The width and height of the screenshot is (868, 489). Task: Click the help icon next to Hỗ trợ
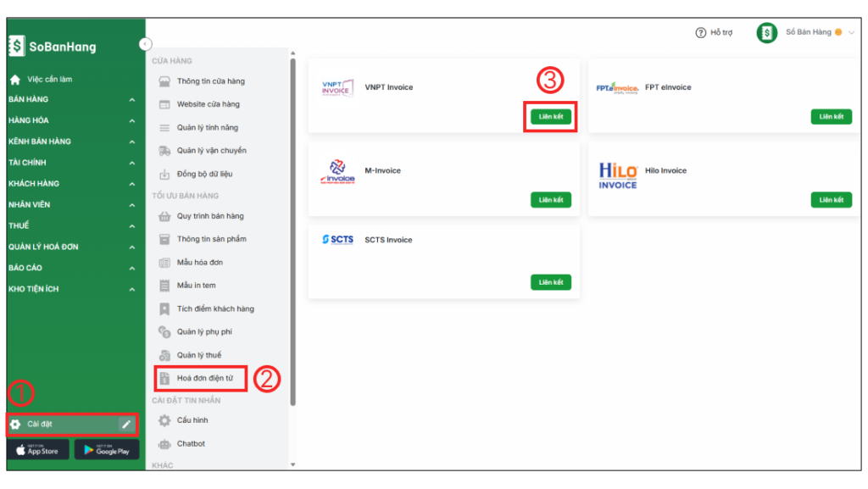[x=700, y=33]
